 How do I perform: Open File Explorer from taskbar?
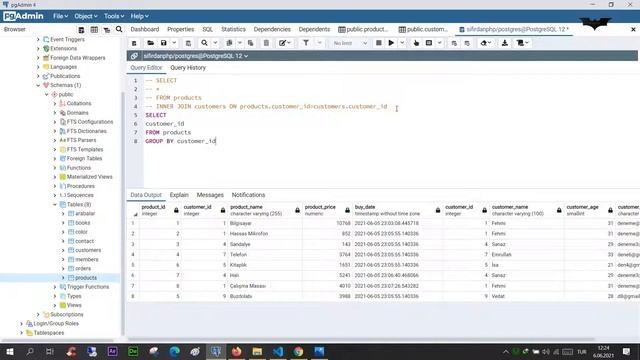tap(257, 351)
